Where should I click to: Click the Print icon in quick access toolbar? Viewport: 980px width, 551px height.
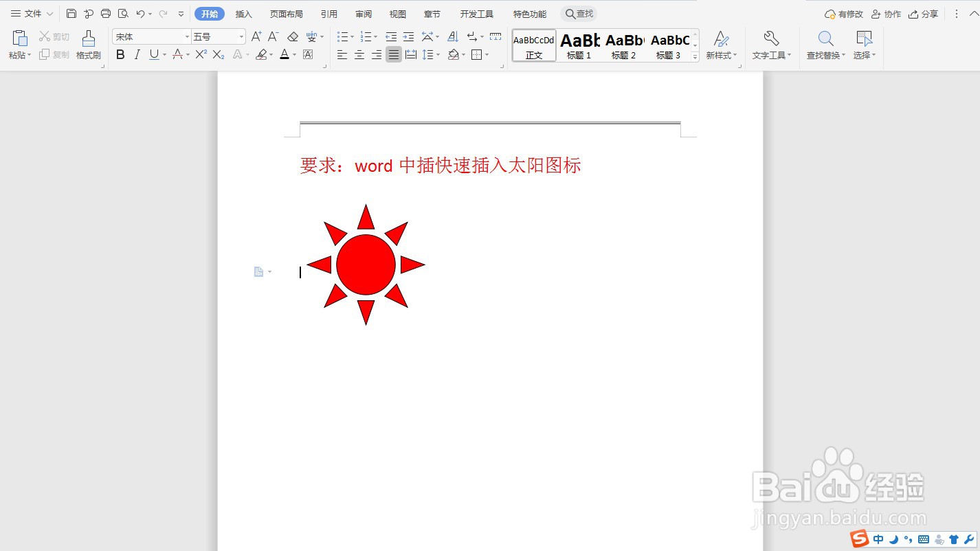(x=106, y=14)
